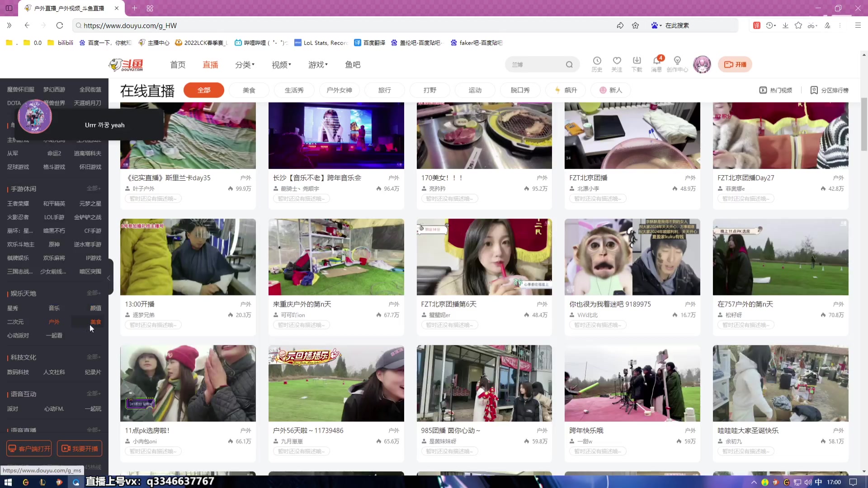Open the 创作中心 lightbulb icon
The image size is (868, 488).
[677, 64]
